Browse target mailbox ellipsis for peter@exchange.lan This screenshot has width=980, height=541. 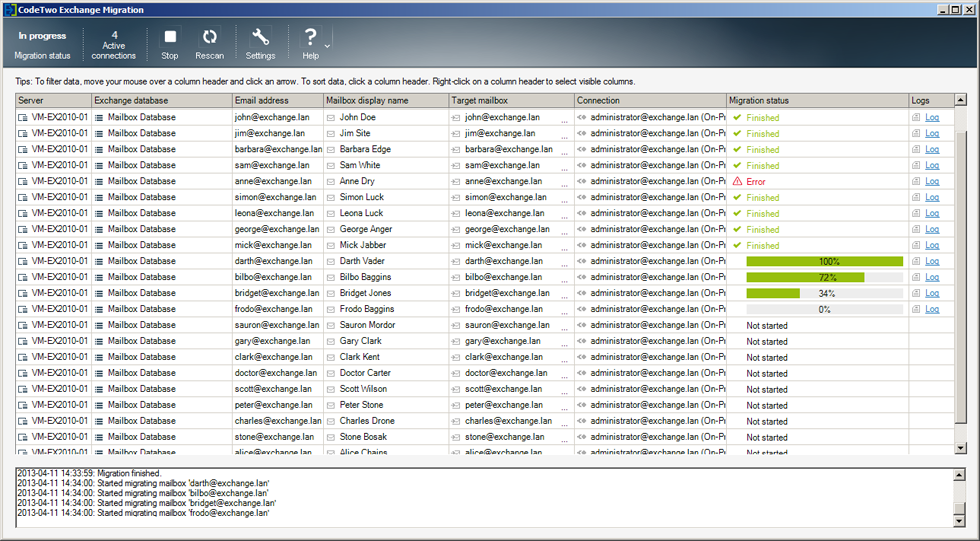[x=564, y=409]
